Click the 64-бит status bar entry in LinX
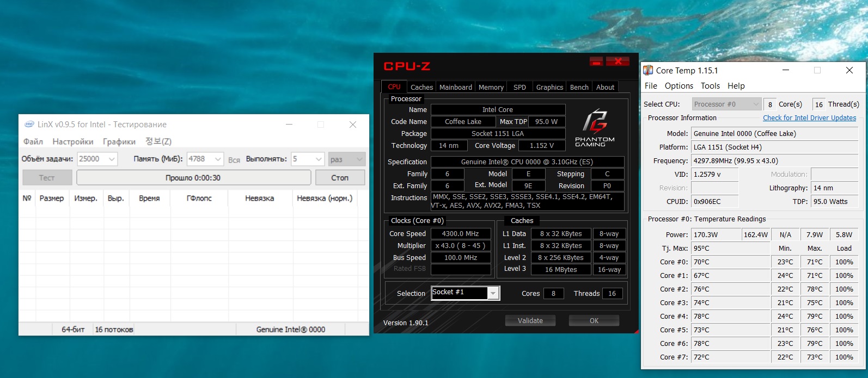The image size is (868, 378). click(73, 330)
